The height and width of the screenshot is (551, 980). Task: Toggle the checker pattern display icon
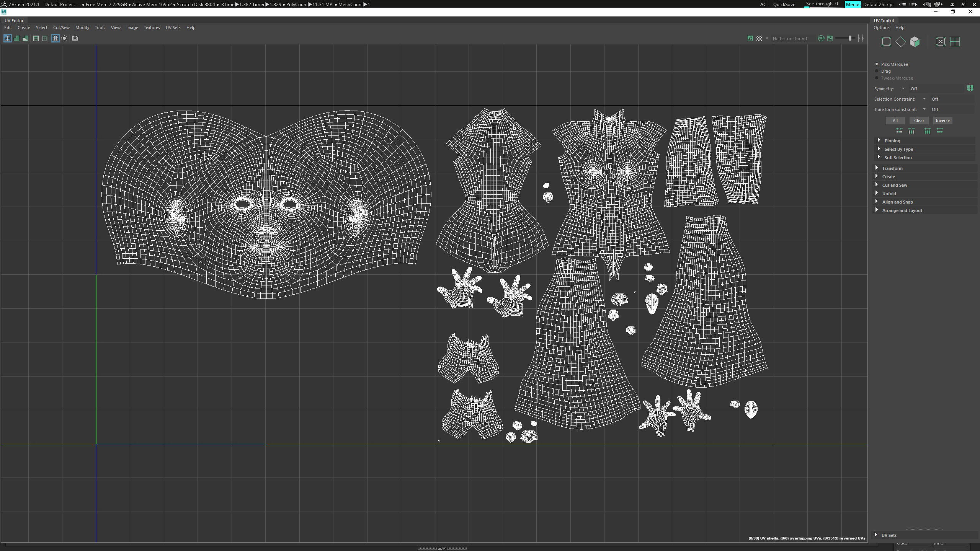pyautogui.click(x=759, y=38)
